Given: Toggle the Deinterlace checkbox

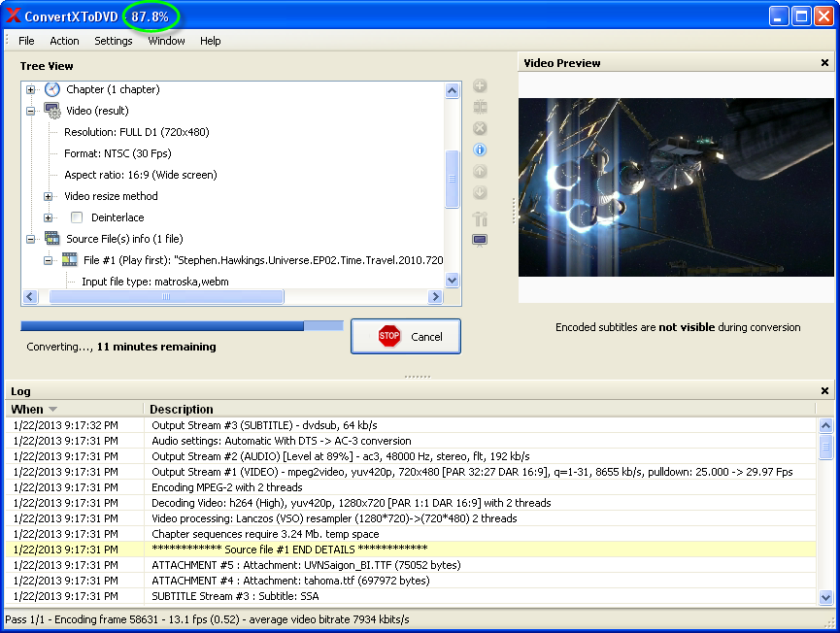Looking at the screenshot, I should point(77,217).
